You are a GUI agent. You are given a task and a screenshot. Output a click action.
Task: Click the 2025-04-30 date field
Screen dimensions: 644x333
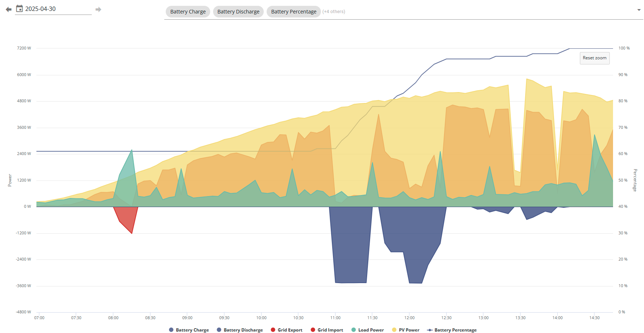pos(58,9)
